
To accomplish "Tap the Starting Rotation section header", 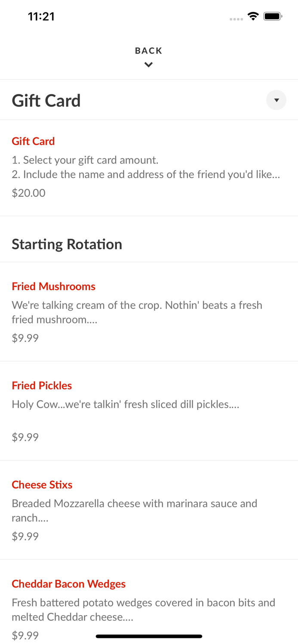I will click(x=67, y=244).
